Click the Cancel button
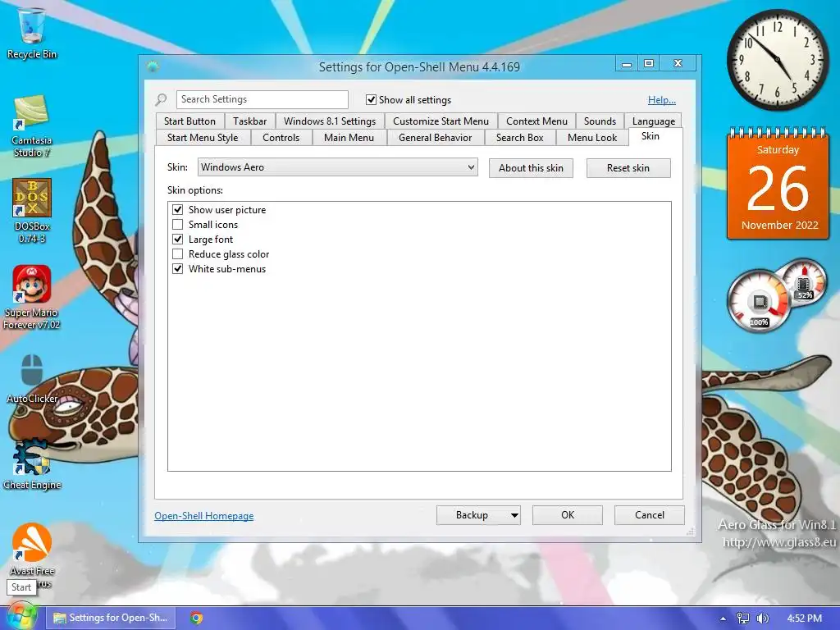 click(x=650, y=515)
